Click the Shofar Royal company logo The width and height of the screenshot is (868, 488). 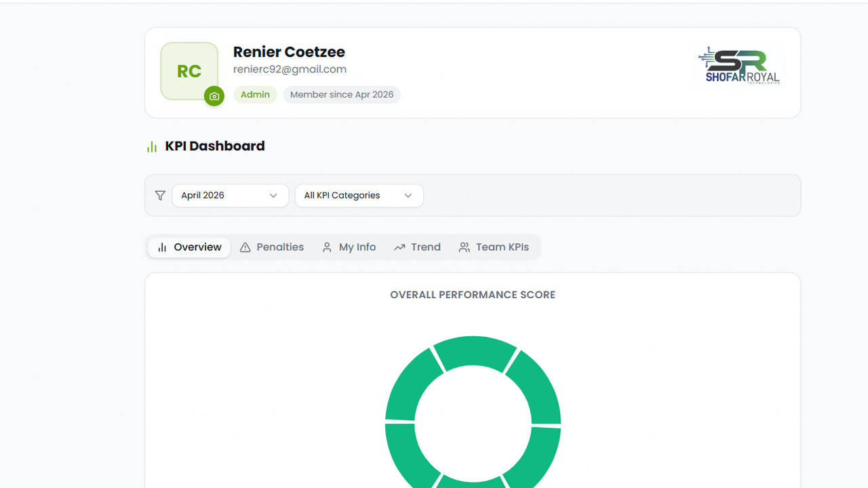tap(739, 65)
